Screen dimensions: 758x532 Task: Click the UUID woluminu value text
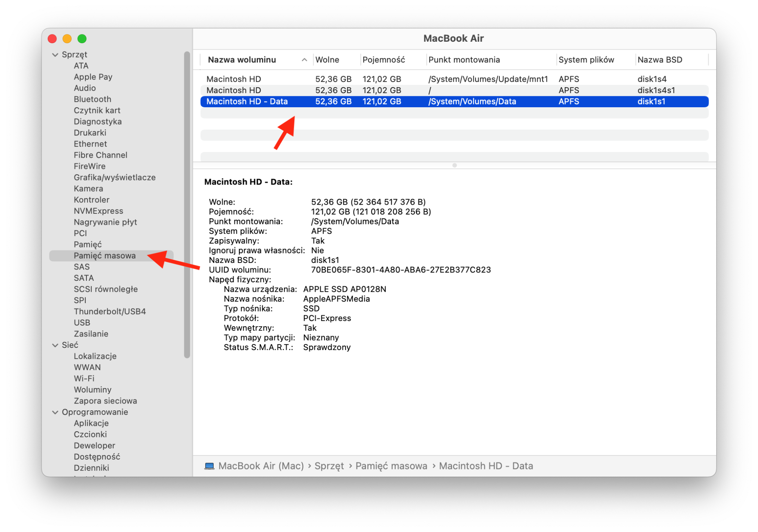pos(401,270)
